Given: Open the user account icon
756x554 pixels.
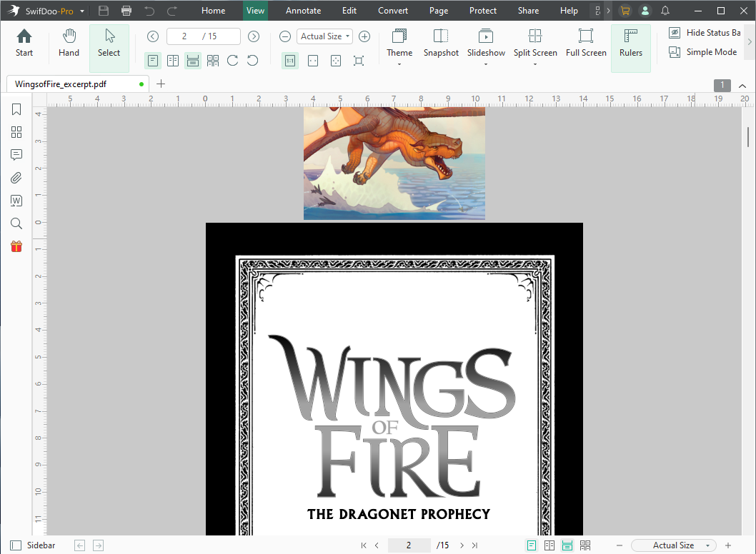Looking at the screenshot, I should coord(645,11).
